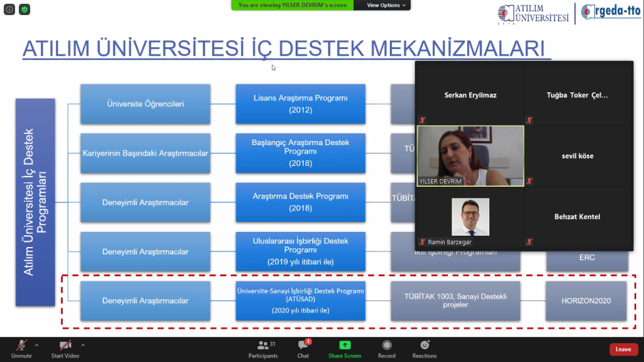Open the Reactions menu
Viewport: 644px width, 362px height.
point(425,349)
